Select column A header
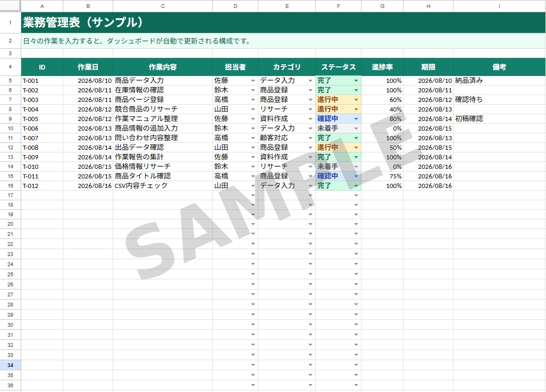Image resolution: width=546 pixels, height=392 pixels. tap(42, 6)
